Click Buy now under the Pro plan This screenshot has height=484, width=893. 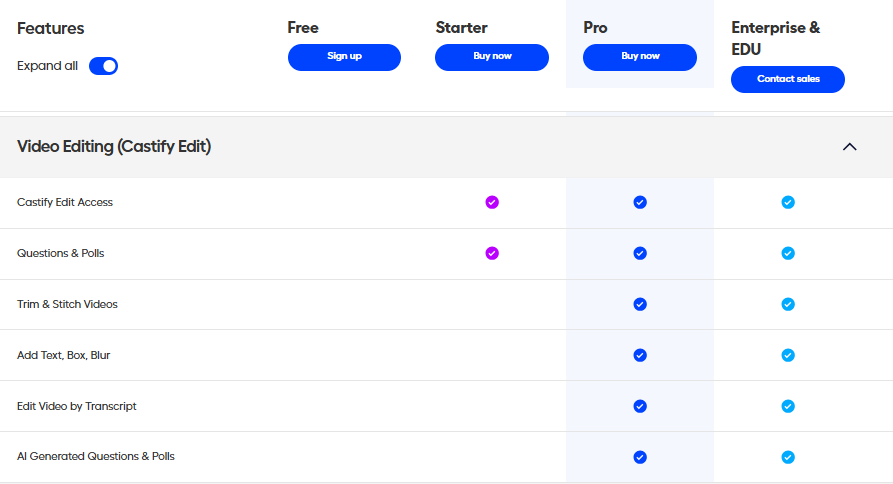pos(640,57)
